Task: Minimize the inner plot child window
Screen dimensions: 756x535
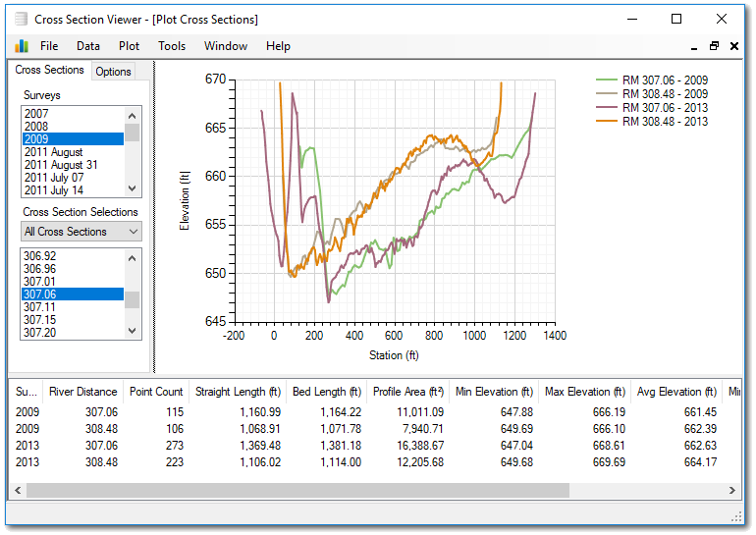Action: (x=695, y=46)
